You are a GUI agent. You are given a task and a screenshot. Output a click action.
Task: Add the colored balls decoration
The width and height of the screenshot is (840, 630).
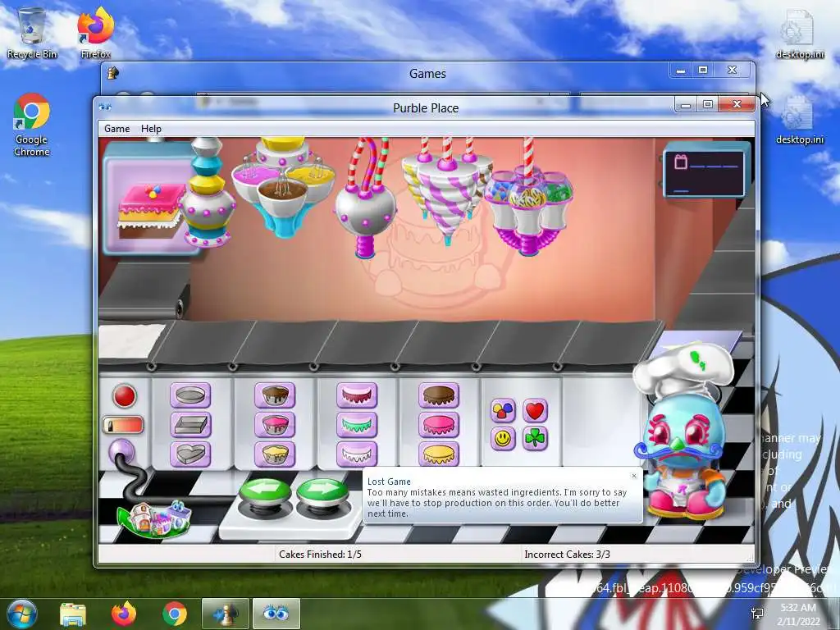click(x=503, y=411)
